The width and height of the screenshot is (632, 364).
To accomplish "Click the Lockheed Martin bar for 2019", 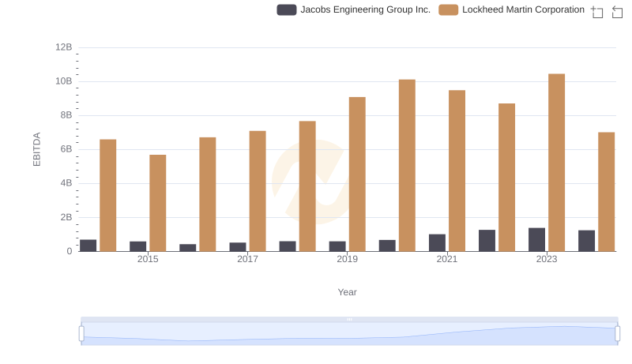I will point(357,174).
